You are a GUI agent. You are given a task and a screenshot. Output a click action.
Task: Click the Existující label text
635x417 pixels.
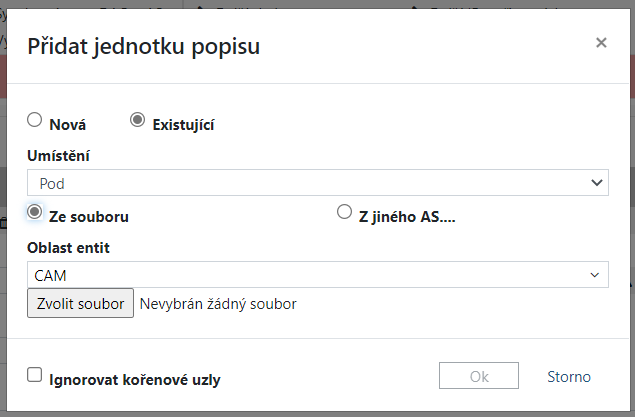click(x=183, y=125)
